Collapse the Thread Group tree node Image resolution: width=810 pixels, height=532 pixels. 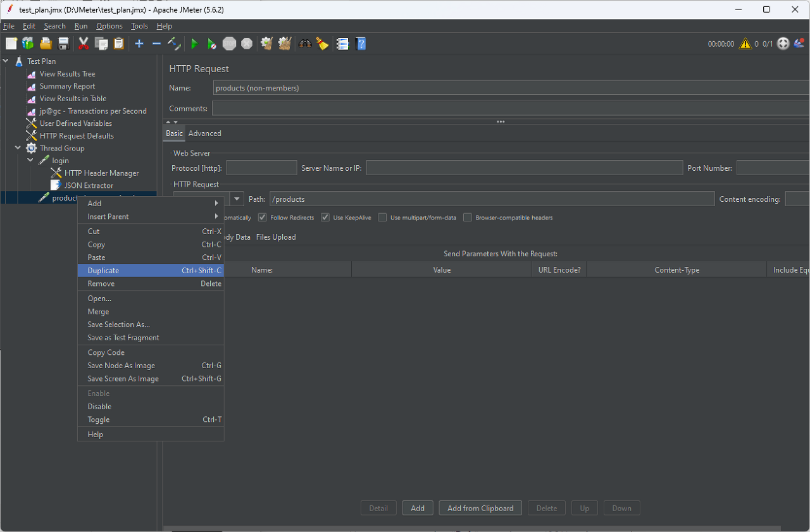(x=18, y=148)
